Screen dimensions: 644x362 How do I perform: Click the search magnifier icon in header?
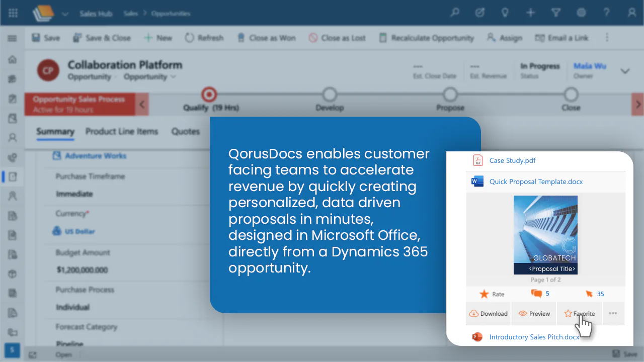tap(455, 13)
